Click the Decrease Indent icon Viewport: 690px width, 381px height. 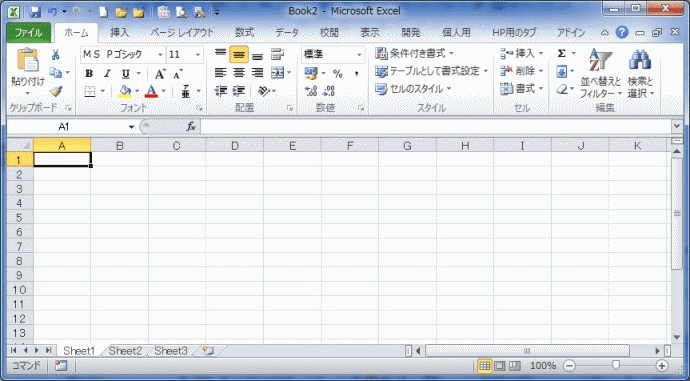(220, 91)
